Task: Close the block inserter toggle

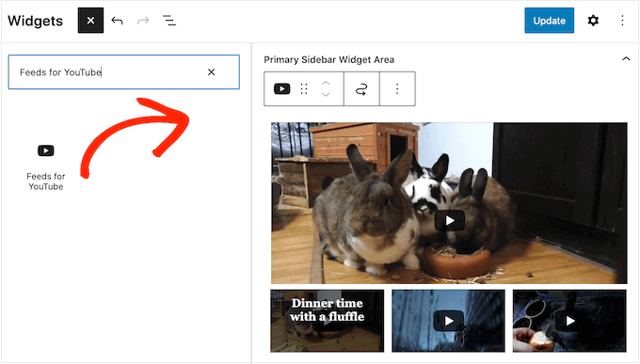Action: click(x=90, y=21)
